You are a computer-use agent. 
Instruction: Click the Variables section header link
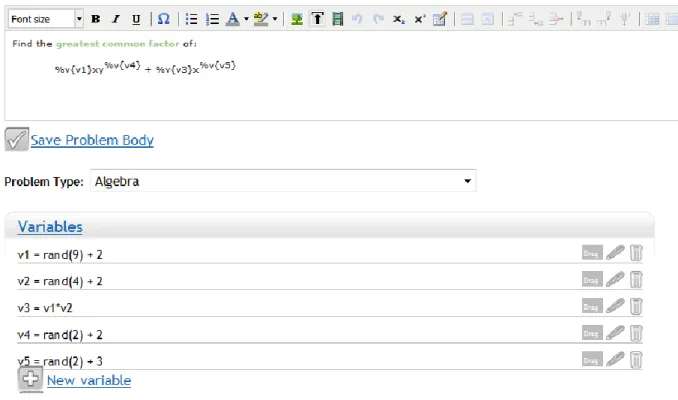coord(50,227)
